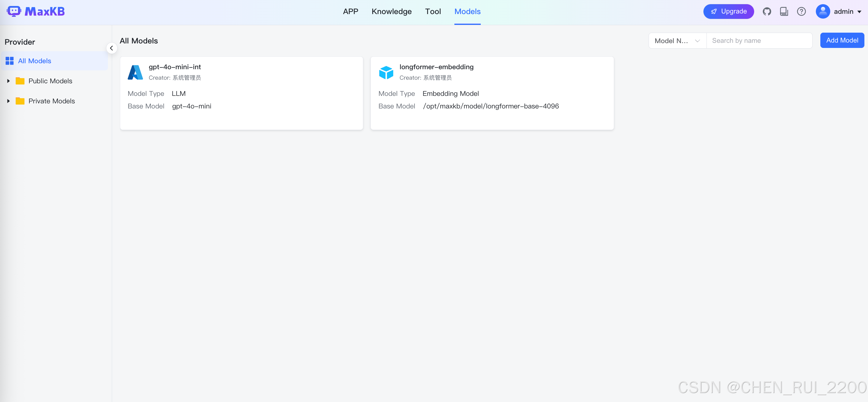Collapse the Provider sidebar with arrow button
Image resolution: width=868 pixels, height=402 pixels.
coord(111,48)
